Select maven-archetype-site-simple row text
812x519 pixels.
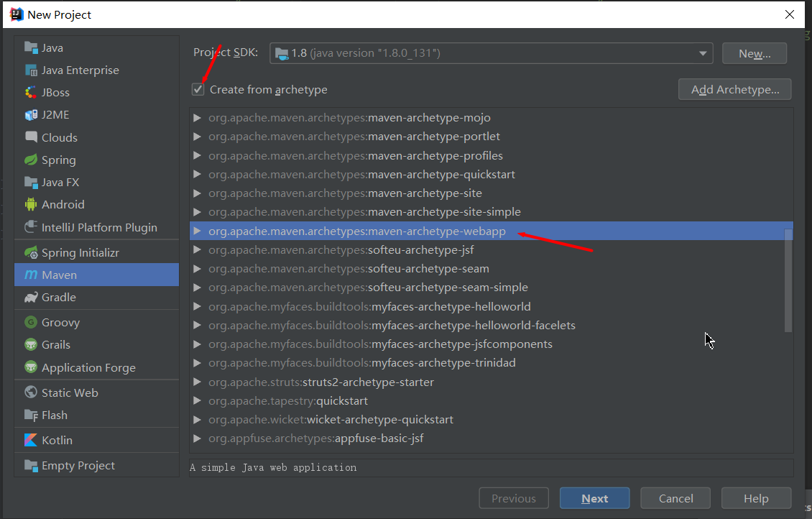click(x=364, y=212)
